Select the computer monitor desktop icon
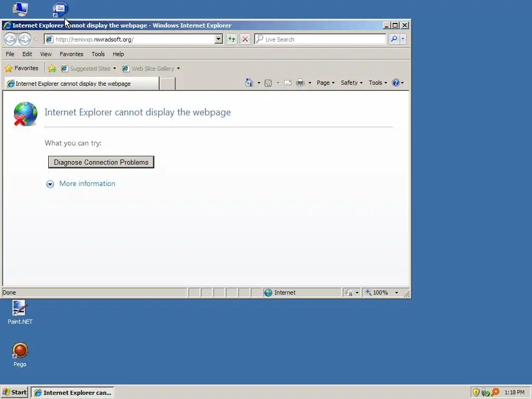The width and height of the screenshot is (532, 399). [x=20, y=9]
